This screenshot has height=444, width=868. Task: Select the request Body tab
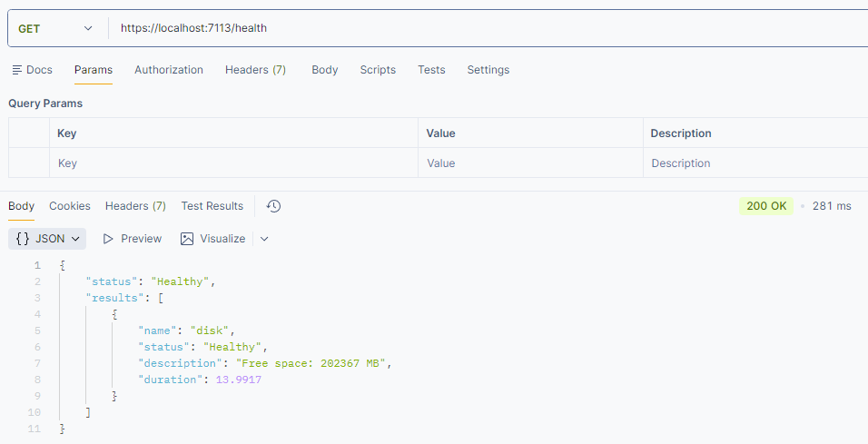tap(324, 70)
